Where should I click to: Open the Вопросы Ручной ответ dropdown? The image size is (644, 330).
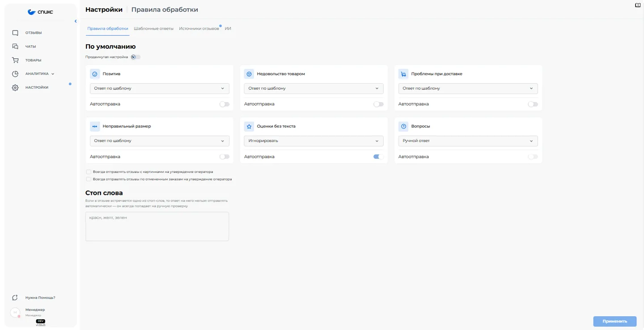[x=468, y=141]
